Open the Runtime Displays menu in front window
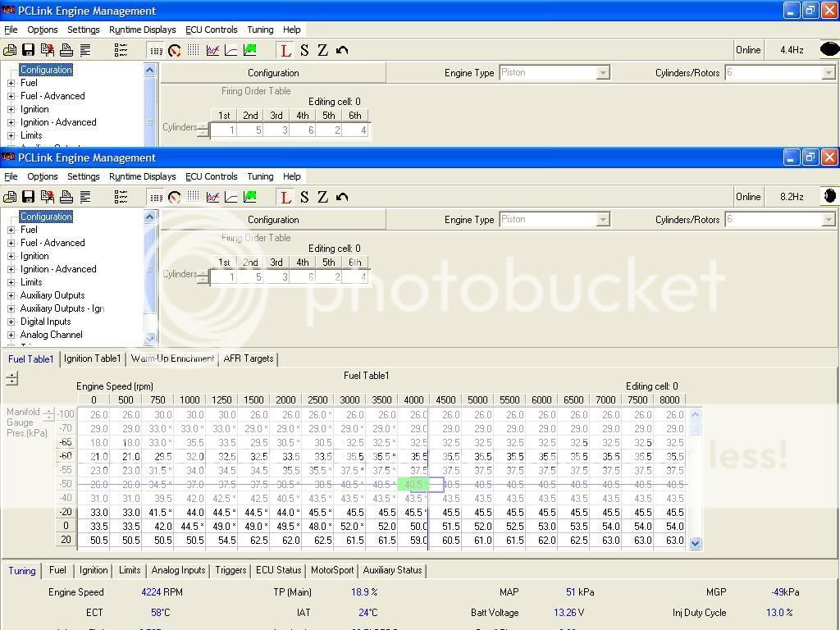Screen dimensions: 840x630 pos(143,176)
